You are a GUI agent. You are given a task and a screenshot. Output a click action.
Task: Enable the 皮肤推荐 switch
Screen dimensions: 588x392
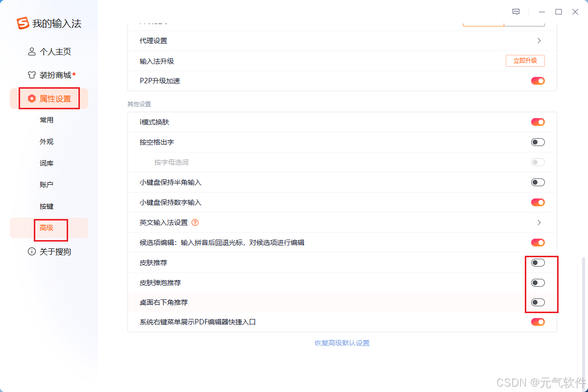(x=538, y=263)
